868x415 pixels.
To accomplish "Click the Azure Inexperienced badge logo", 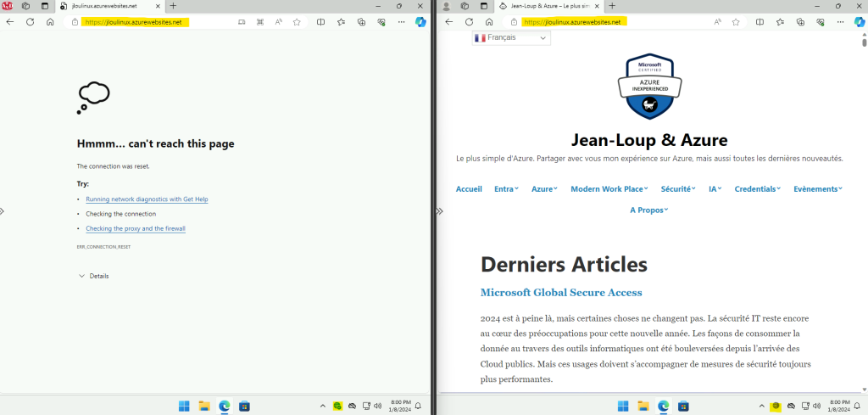I will coord(649,86).
